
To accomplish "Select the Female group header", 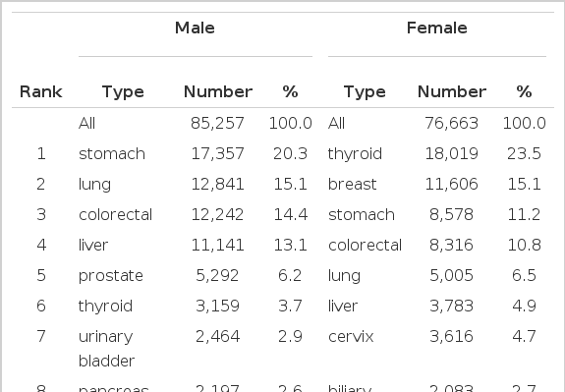I will (436, 28).
